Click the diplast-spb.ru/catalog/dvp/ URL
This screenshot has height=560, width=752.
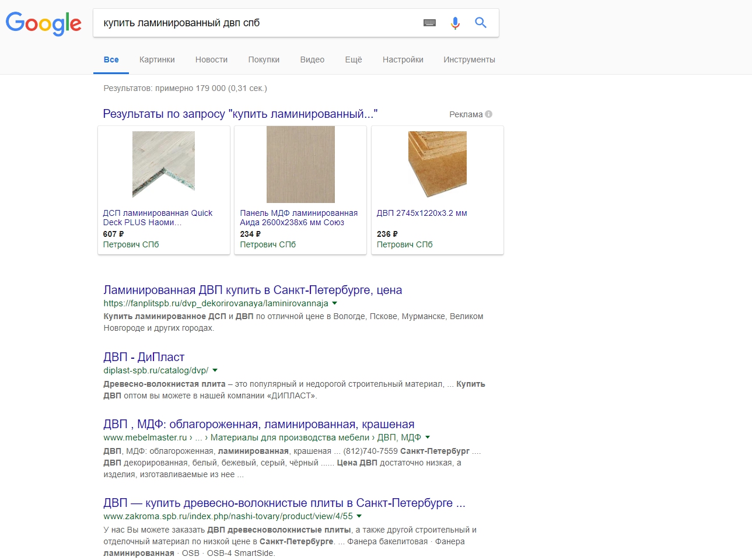pyautogui.click(x=156, y=370)
